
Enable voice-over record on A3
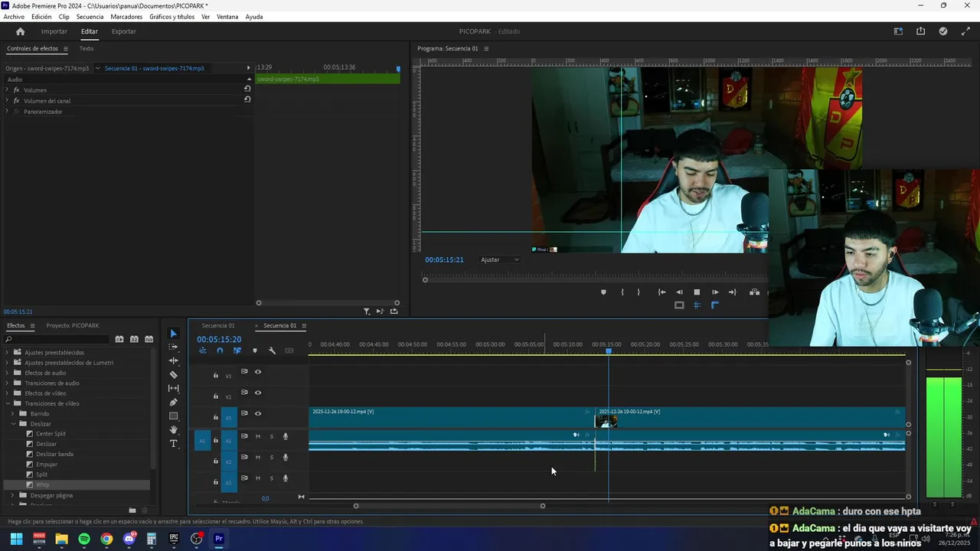coord(286,478)
